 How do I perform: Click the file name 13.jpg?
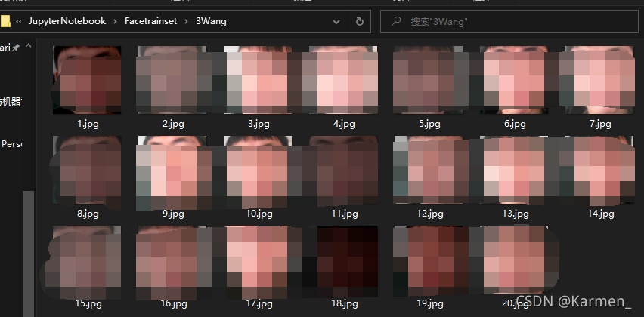point(515,214)
